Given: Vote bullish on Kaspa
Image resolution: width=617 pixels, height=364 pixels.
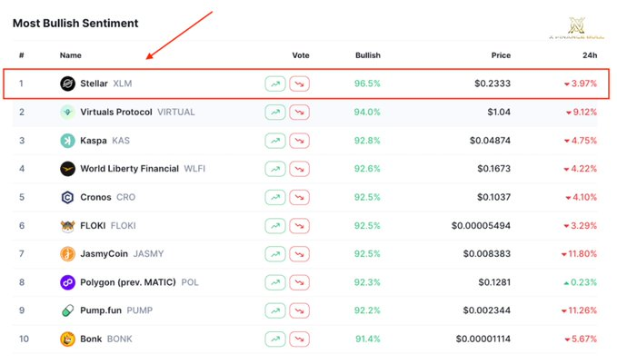Looking at the screenshot, I should tap(275, 141).
